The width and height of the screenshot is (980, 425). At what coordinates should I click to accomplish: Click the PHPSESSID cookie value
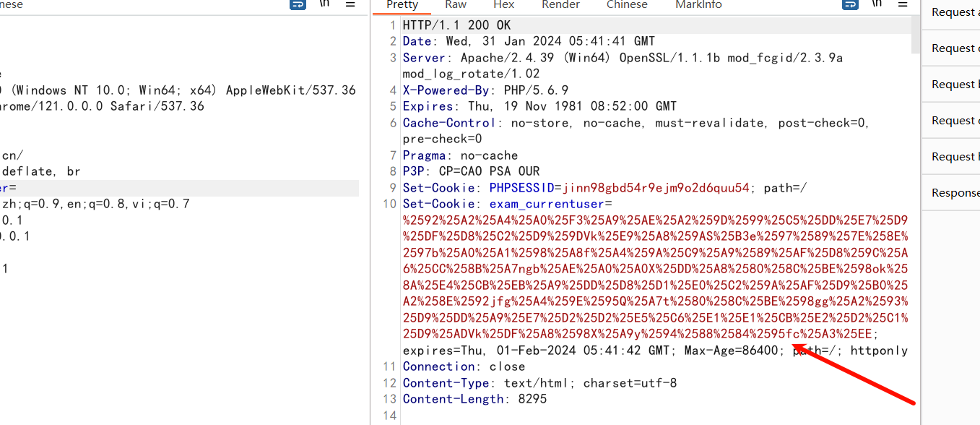(x=656, y=188)
